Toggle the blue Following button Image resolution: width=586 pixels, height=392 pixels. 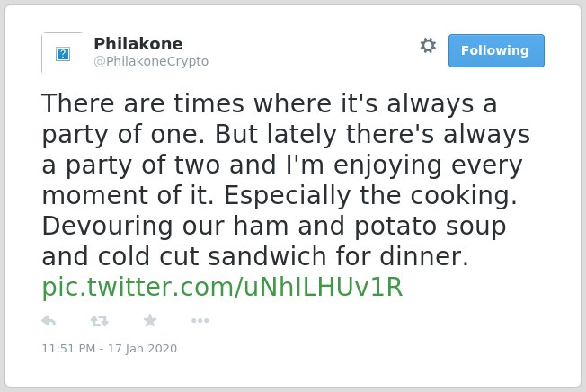click(x=496, y=51)
